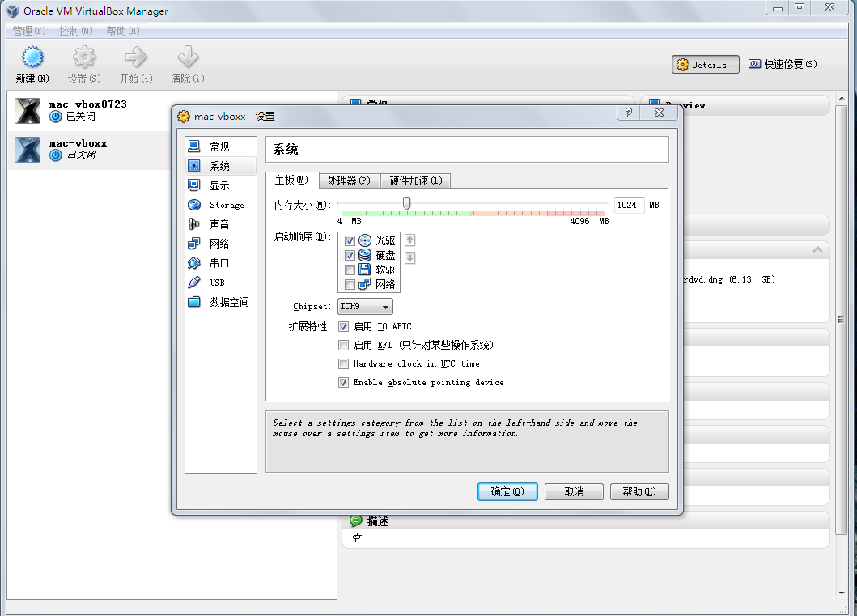Open the 系统 (System) settings category
Screen dimensions: 857x616
(221, 166)
